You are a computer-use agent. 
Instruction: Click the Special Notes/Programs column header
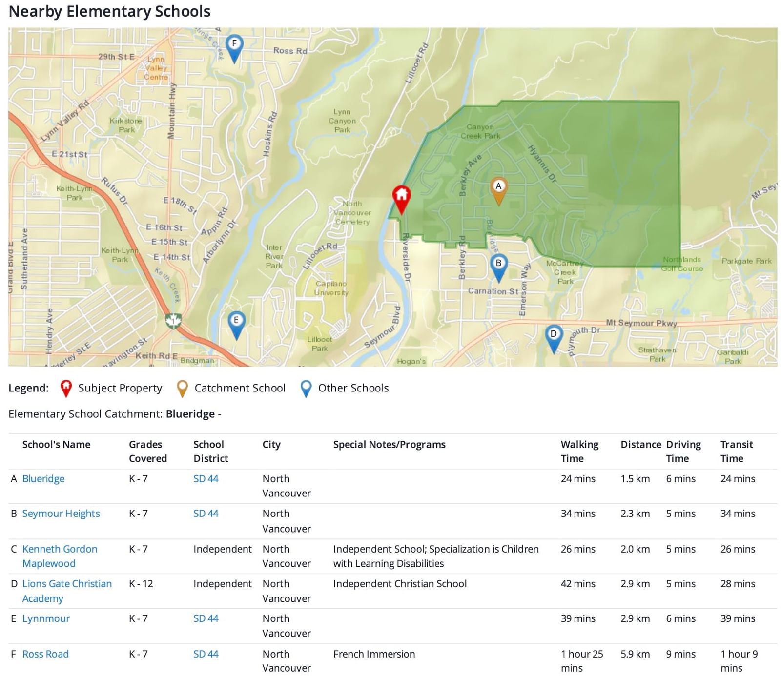click(x=389, y=445)
